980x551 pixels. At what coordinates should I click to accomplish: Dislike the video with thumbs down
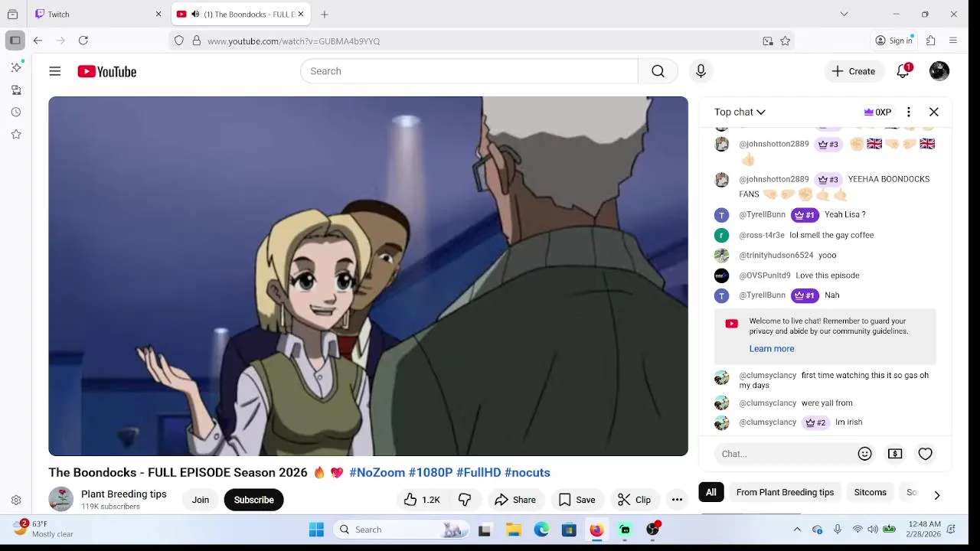pos(465,500)
